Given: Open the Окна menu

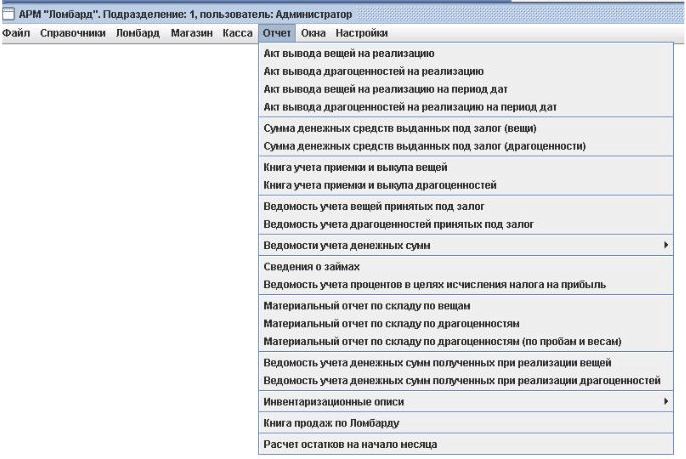Looking at the screenshot, I should pos(313,33).
